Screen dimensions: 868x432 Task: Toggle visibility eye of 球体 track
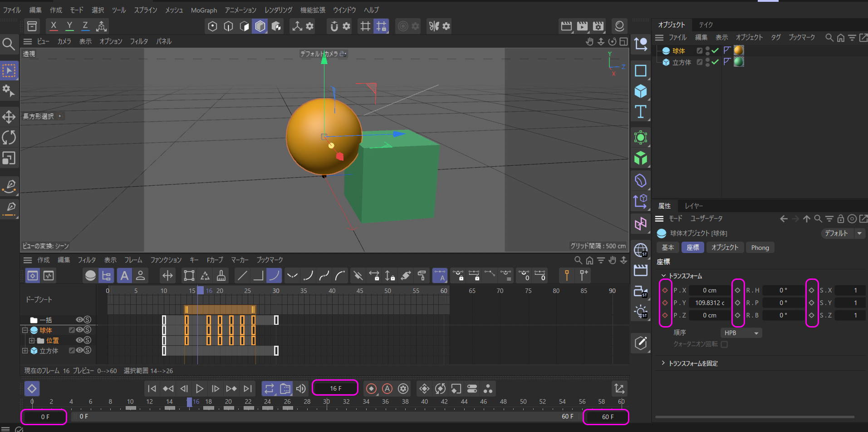(x=79, y=330)
